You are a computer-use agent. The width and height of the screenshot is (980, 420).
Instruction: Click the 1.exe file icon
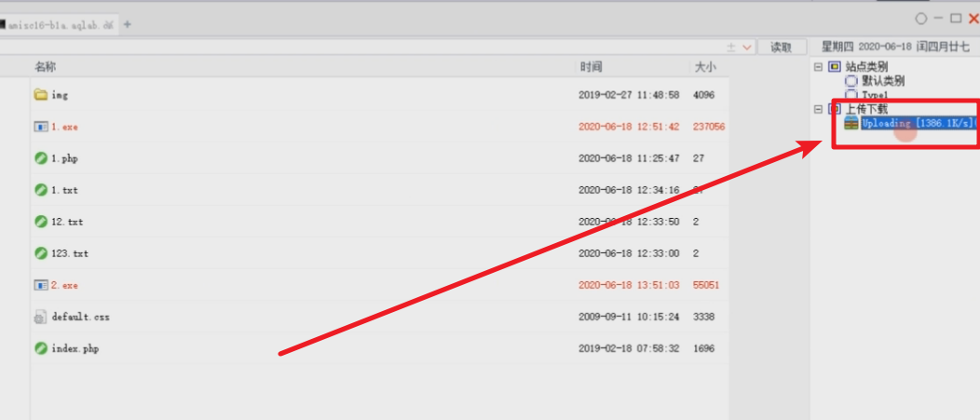point(41,127)
